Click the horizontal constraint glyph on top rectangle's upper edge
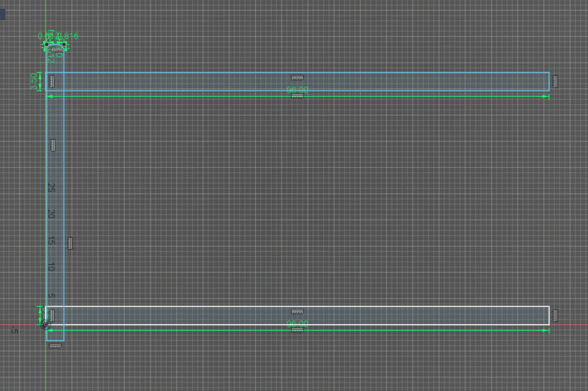The width and height of the screenshot is (588, 391). point(297,77)
